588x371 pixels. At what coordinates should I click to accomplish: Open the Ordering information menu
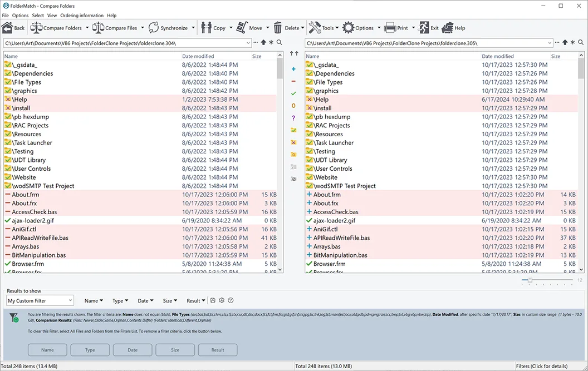coord(82,16)
